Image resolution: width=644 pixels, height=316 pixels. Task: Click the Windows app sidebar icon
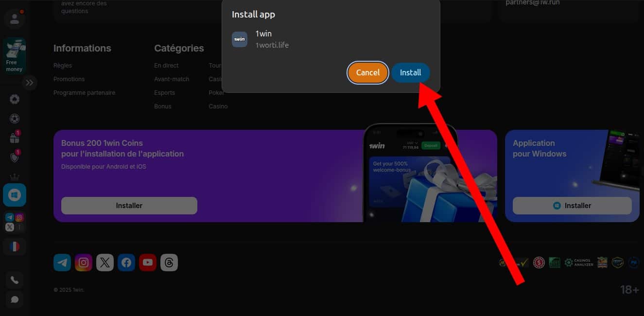(15, 195)
